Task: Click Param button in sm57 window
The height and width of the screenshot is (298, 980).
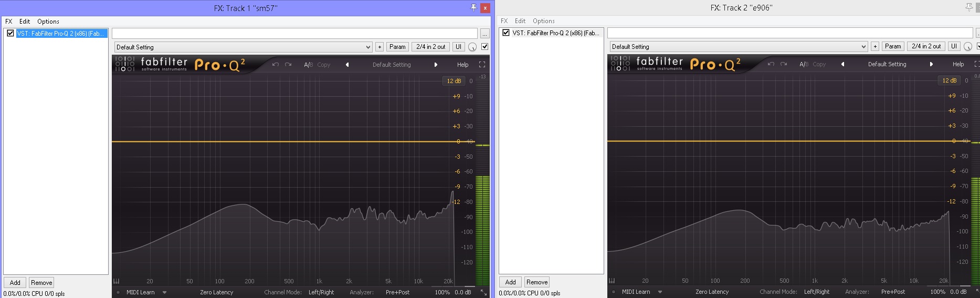Action: pos(397,47)
